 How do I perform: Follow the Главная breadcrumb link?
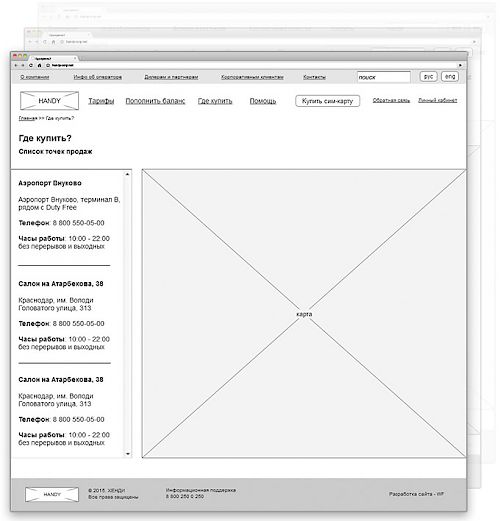[28, 118]
